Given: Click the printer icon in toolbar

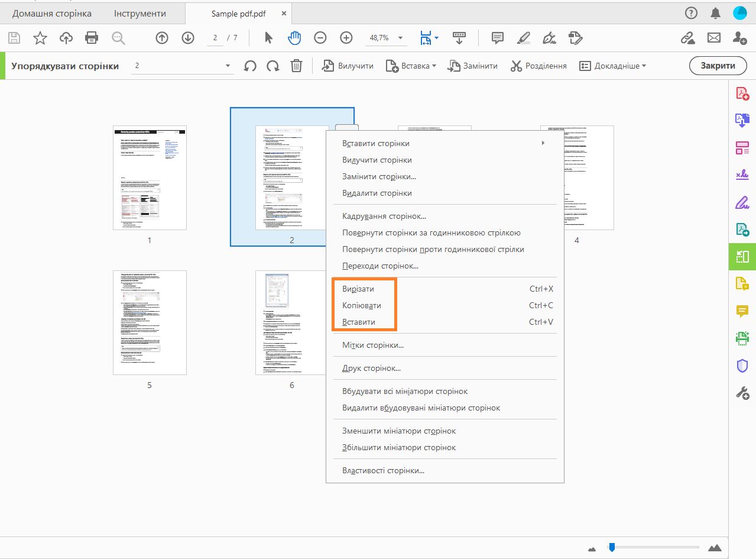Looking at the screenshot, I should click(92, 38).
